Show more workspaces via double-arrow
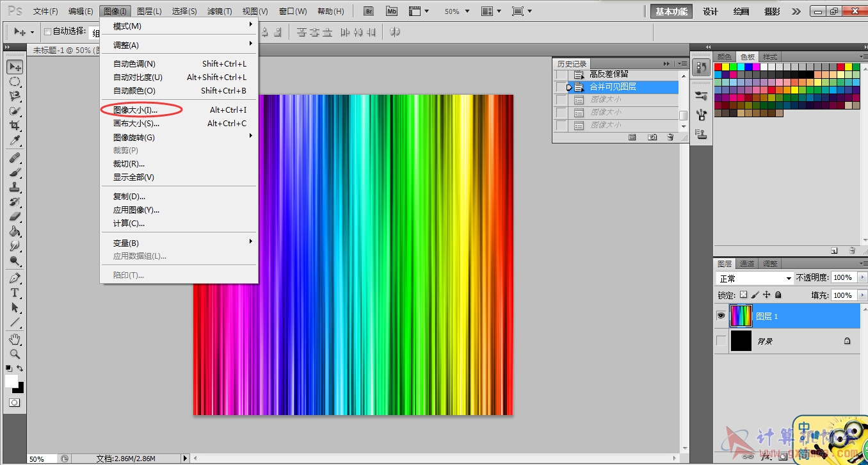The width and height of the screenshot is (868, 465). coord(796,12)
